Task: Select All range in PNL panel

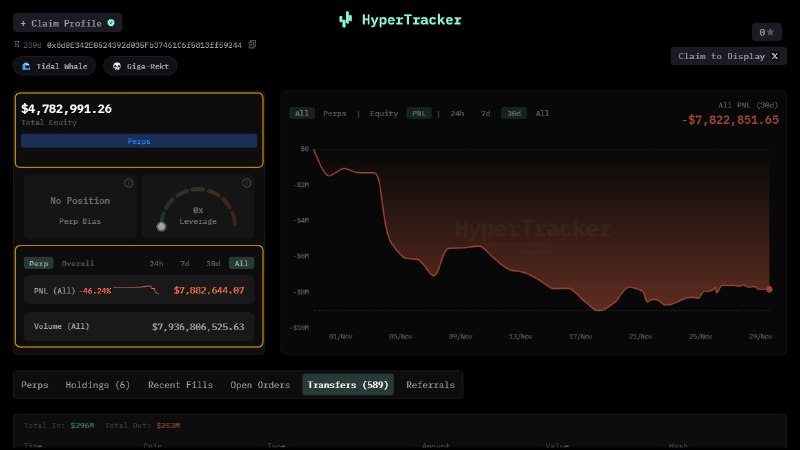Action: 241,263
